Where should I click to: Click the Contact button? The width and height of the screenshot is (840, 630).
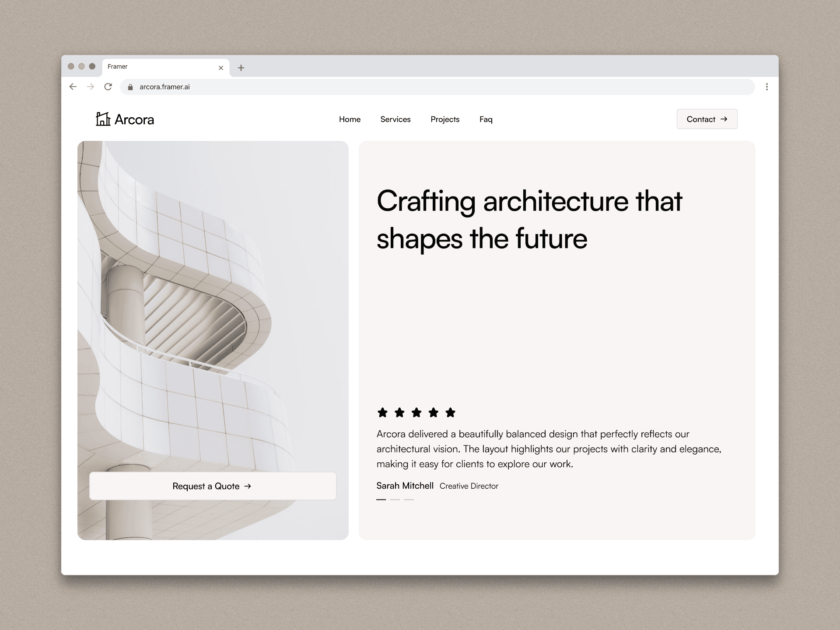pyautogui.click(x=707, y=119)
